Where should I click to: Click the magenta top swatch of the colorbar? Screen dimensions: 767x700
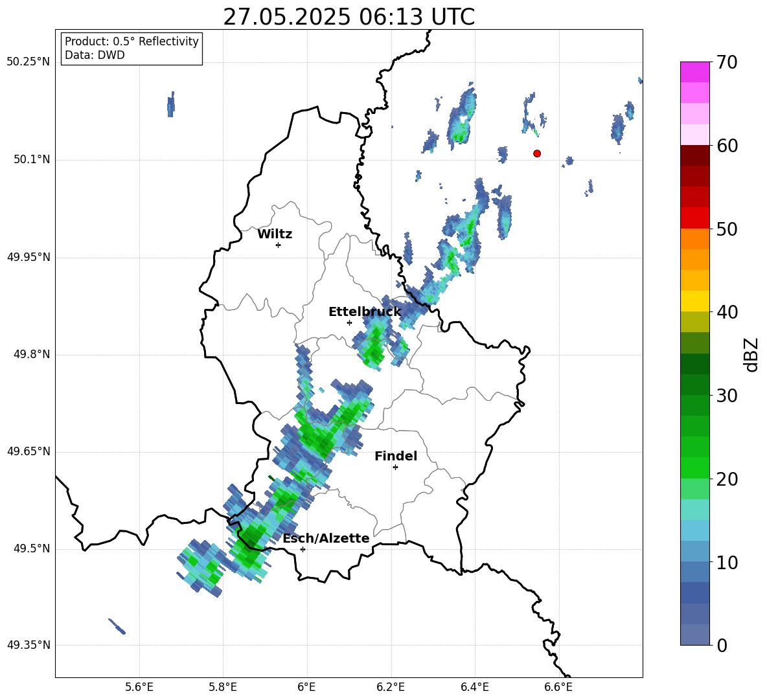point(694,72)
